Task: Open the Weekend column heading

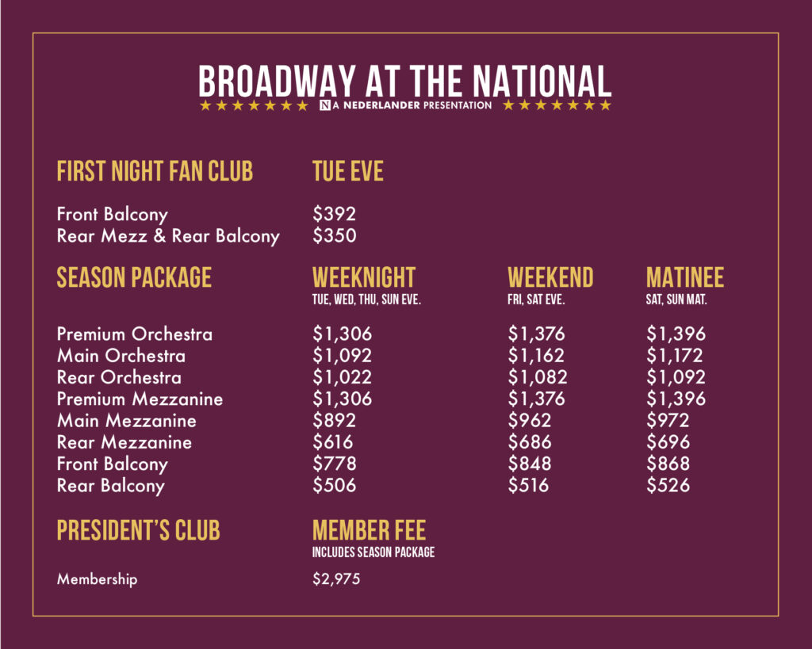Action: (550, 277)
